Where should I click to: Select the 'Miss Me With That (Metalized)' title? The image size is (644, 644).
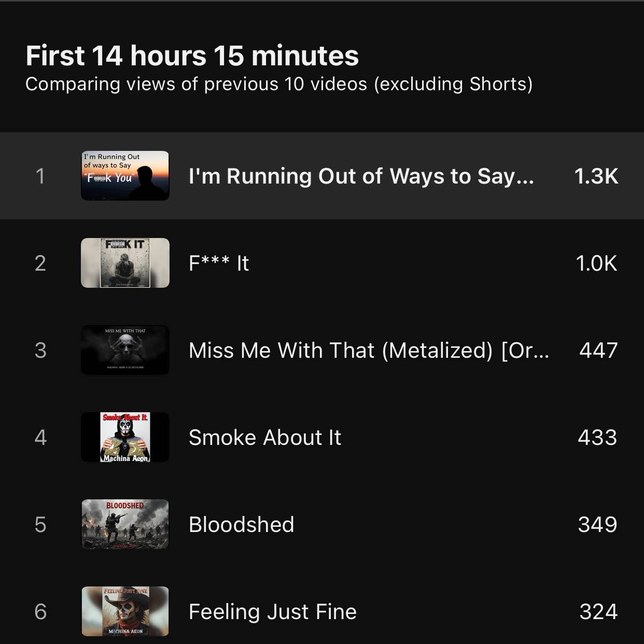(368, 351)
